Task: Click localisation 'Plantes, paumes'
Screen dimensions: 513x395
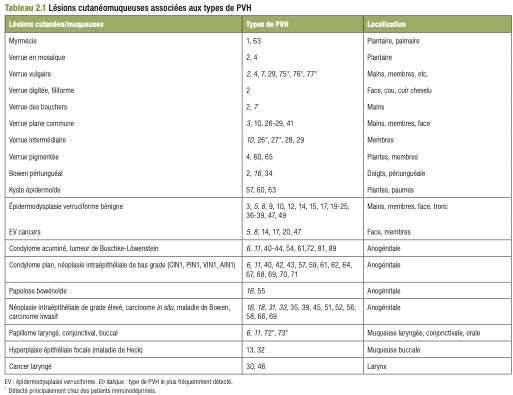Action: pyautogui.click(x=390, y=190)
